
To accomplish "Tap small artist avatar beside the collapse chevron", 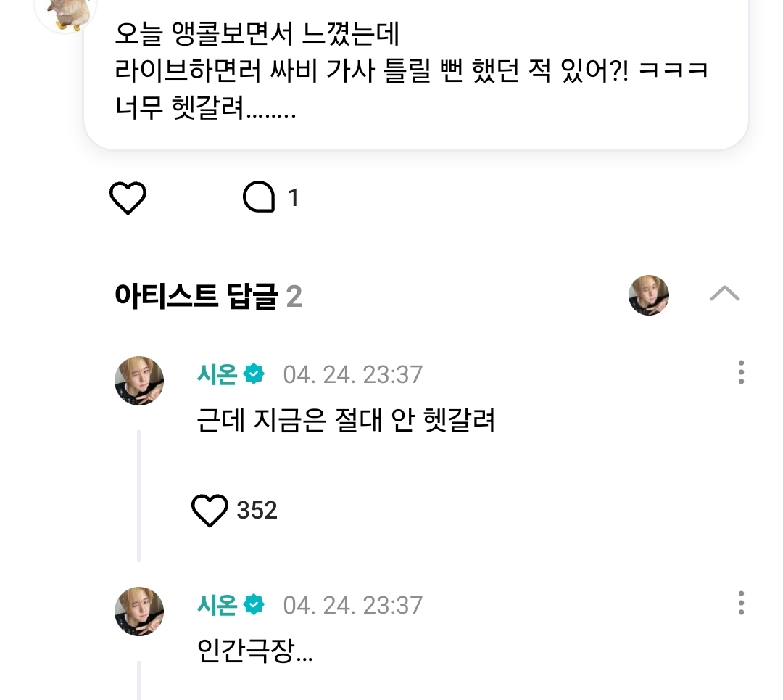I will [x=649, y=295].
